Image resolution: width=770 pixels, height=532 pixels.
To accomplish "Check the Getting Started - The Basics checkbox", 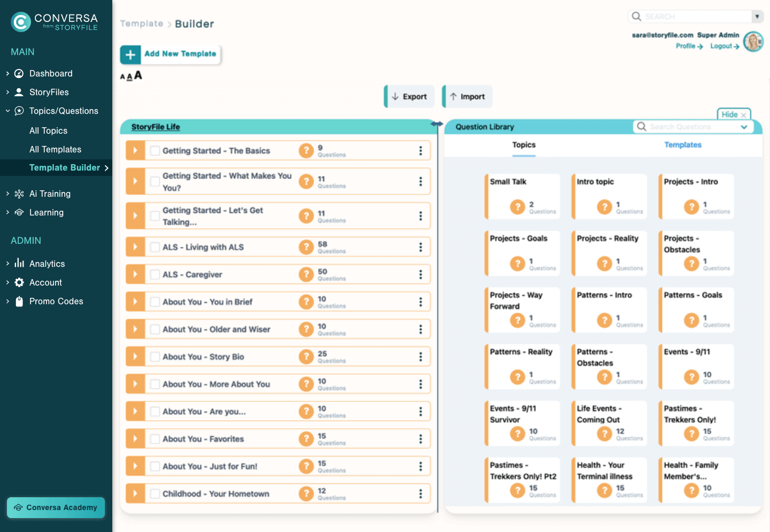I will point(155,151).
